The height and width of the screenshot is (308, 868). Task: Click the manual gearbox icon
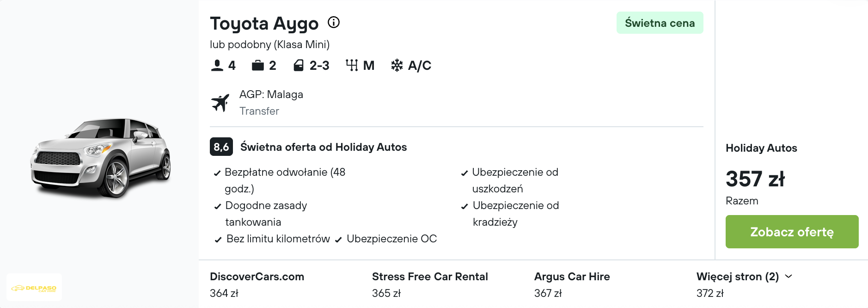point(352,66)
